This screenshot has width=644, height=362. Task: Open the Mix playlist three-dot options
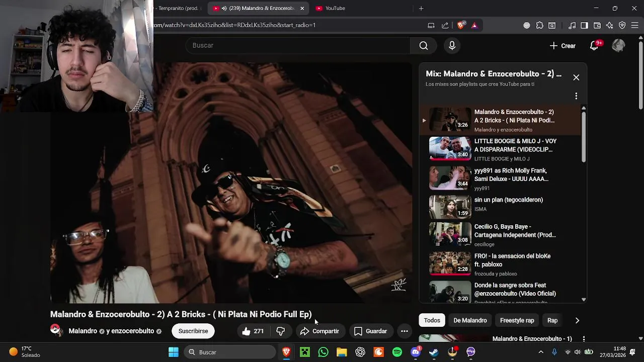point(576,96)
